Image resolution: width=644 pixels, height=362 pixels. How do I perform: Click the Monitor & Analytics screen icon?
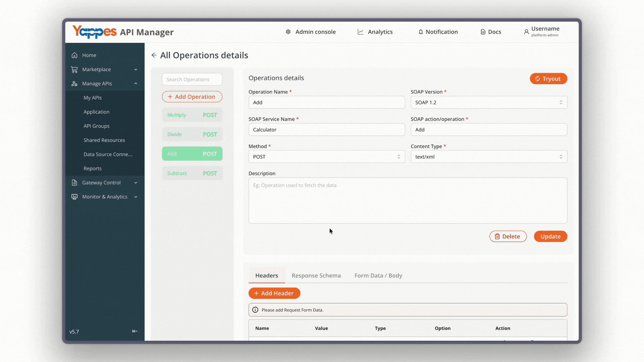pos(74,197)
